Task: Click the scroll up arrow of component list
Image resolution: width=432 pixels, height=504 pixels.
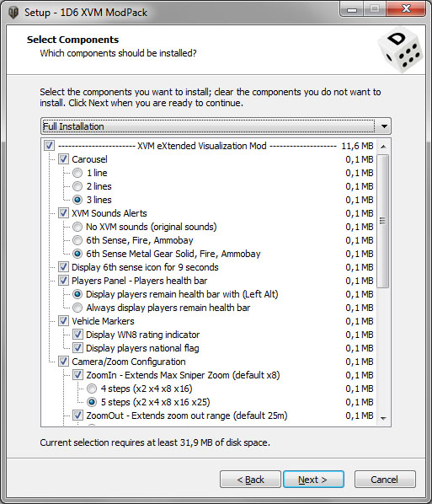Action: click(x=383, y=147)
